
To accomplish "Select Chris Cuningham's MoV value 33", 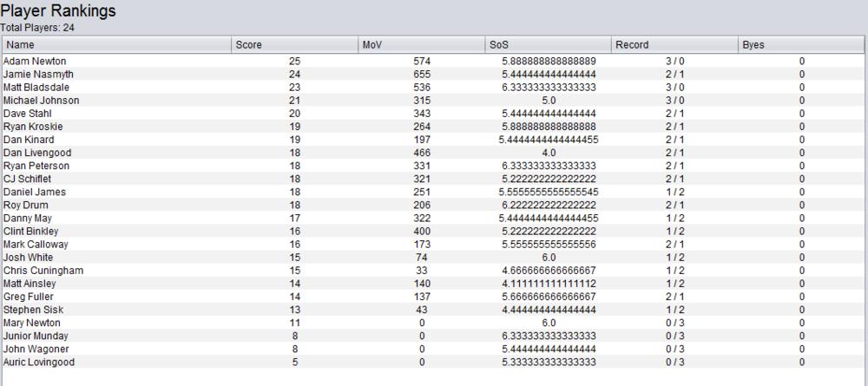I will [x=422, y=271].
